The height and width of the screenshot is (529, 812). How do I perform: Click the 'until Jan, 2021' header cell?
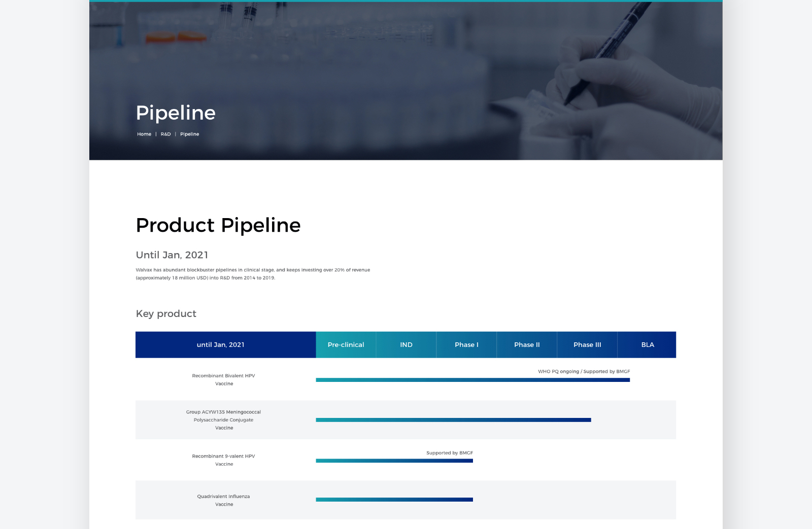pos(220,345)
